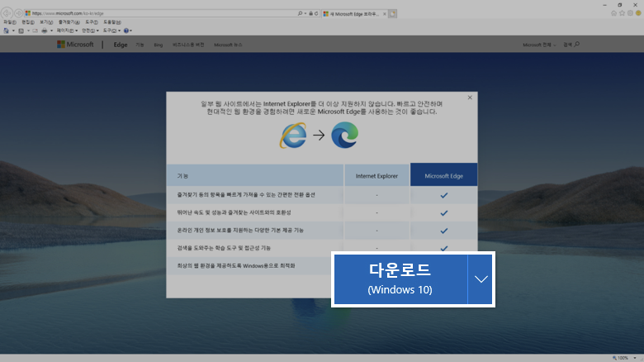Open the Home page icon
The width and height of the screenshot is (644, 362).
(613, 13)
